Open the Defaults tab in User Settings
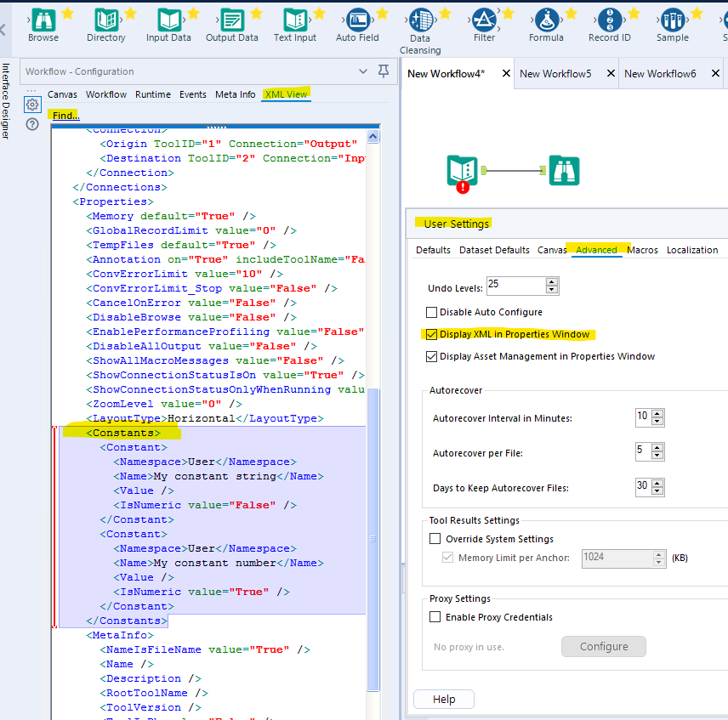Viewport: 728px width, 720px height. pyautogui.click(x=433, y=250)
